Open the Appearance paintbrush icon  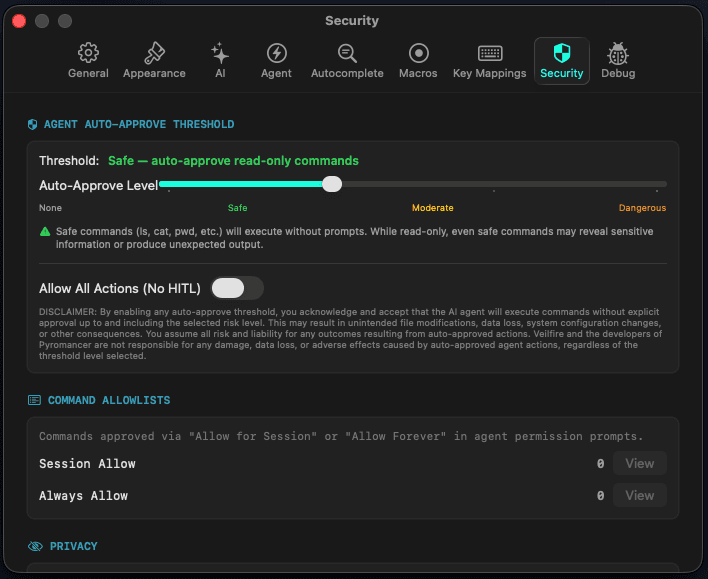[154, 53]
